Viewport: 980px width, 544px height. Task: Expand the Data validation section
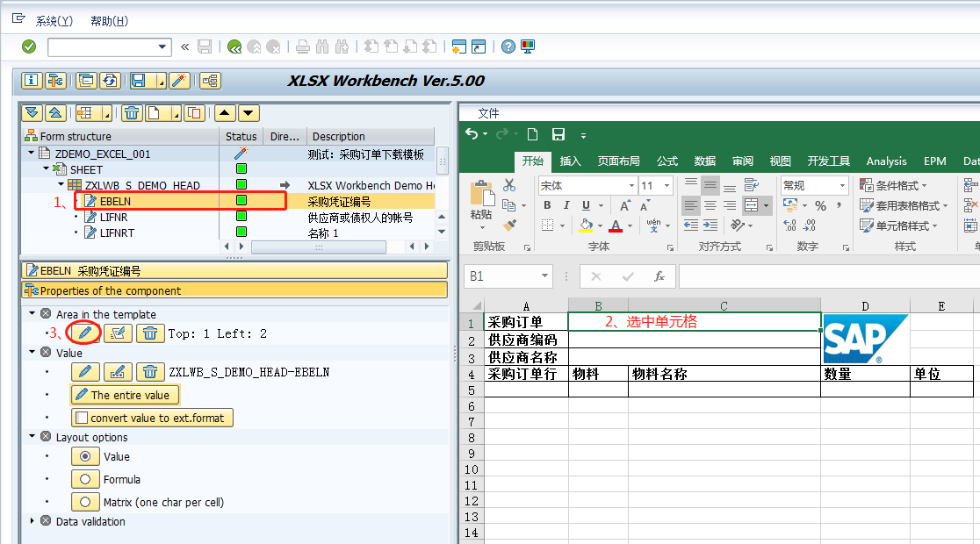32,520
